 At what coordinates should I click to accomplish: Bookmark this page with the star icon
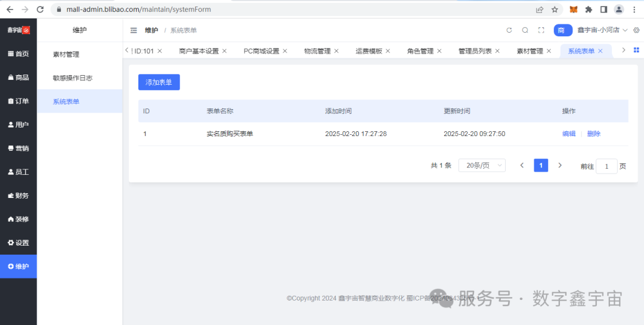[555, 10]
